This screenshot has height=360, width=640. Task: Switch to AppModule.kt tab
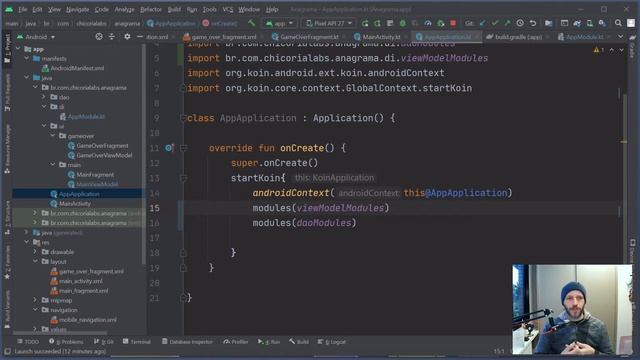coord(584,37)
